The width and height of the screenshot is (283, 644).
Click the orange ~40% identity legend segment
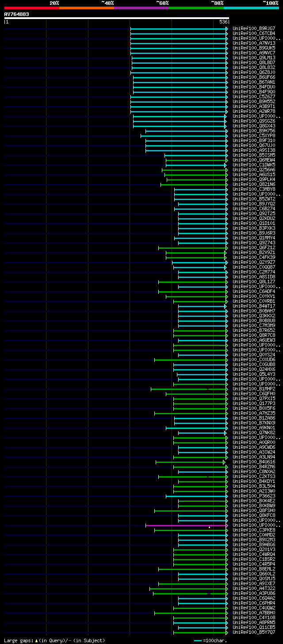click(87, 8)
